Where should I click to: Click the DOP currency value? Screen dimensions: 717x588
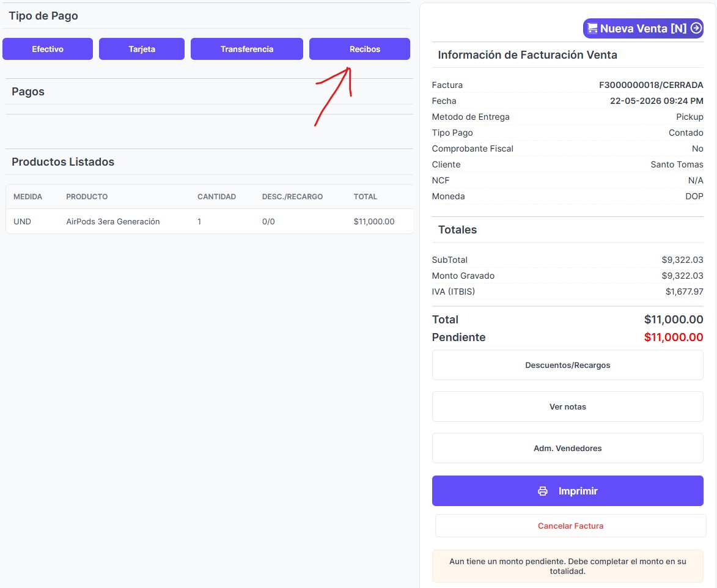coord(694,196)
